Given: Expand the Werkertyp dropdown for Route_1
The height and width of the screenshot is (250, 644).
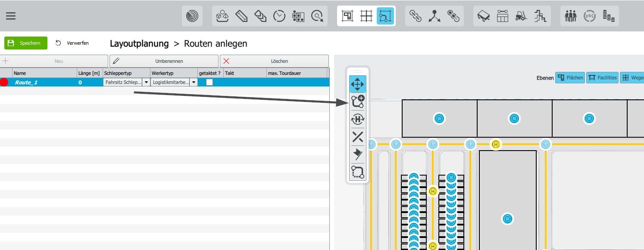Looking at the screenshot, I should click(x=194, y=82).
